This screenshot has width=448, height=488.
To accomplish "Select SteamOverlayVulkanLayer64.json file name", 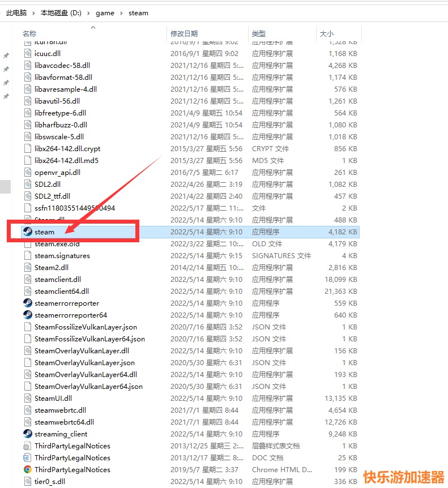I will click(88, 386).
